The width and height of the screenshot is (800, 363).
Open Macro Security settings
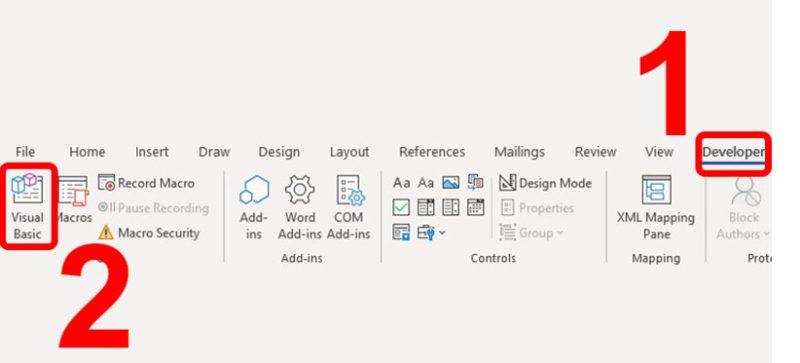point(149,233)
